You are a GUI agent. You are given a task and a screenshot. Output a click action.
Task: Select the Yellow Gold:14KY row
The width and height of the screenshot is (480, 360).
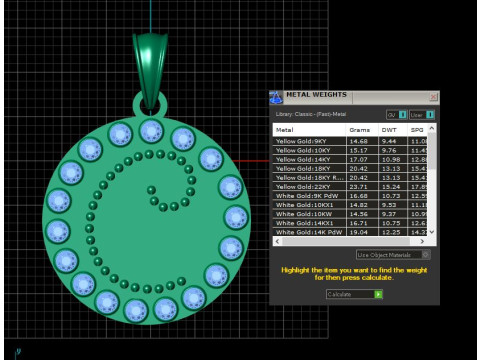coord(350,159)
